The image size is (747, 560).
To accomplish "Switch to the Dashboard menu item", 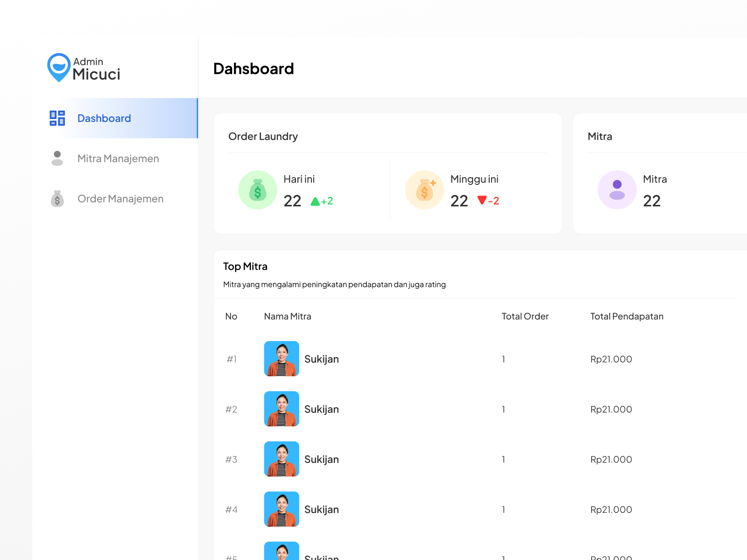I will coord(104,118).
